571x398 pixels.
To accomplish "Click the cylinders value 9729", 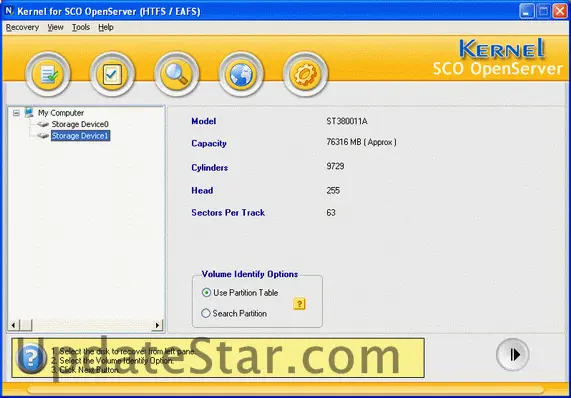I will click(x=335, y=166).
